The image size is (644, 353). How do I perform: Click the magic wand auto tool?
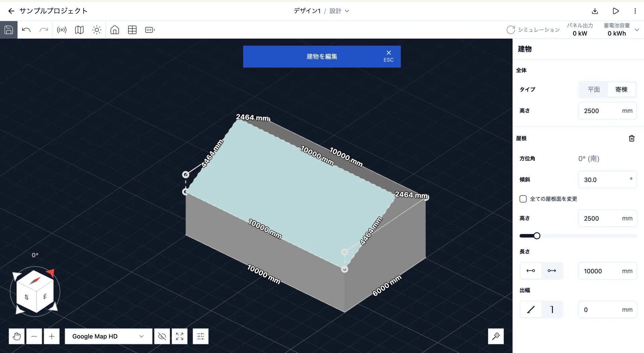(x=496, y=336)
